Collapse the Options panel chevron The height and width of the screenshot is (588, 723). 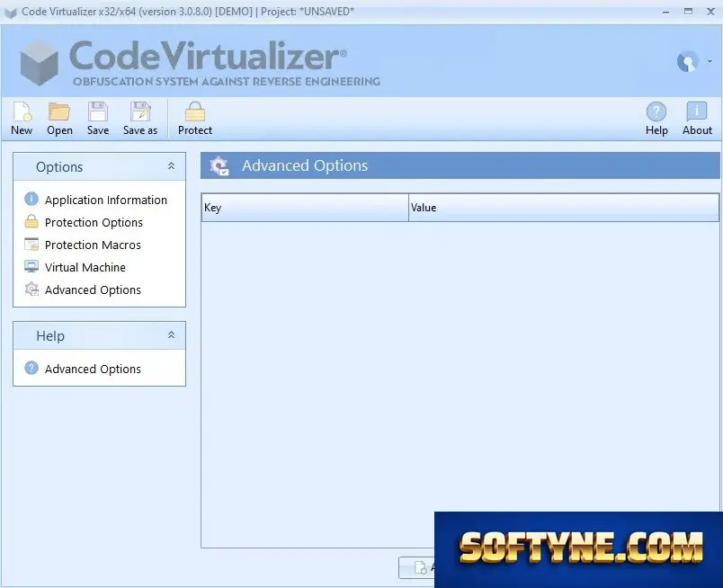point(171,166)
